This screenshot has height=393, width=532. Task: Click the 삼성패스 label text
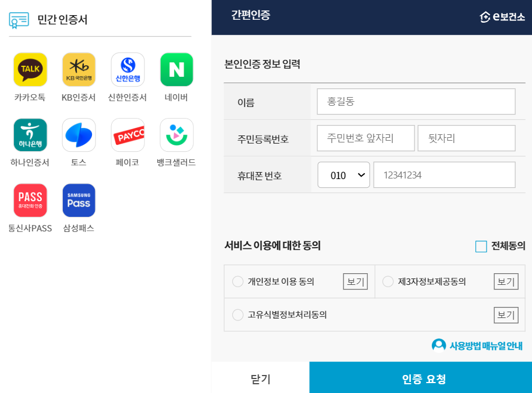79,228
